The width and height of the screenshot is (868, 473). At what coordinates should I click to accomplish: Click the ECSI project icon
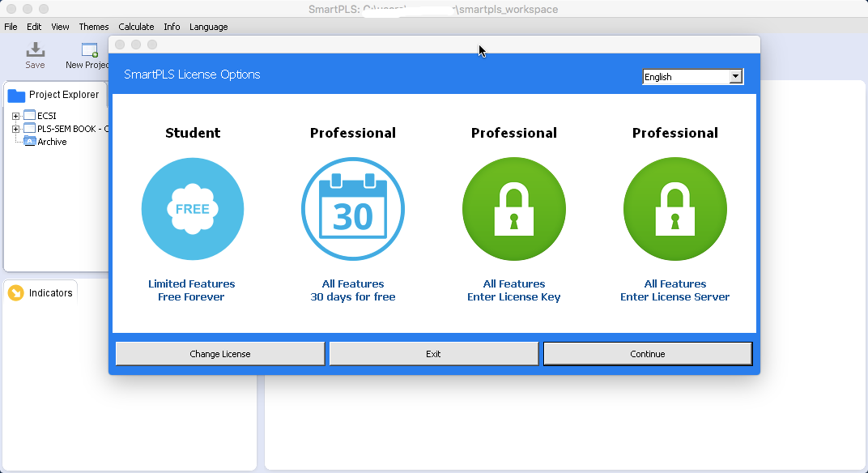[30, 115]
